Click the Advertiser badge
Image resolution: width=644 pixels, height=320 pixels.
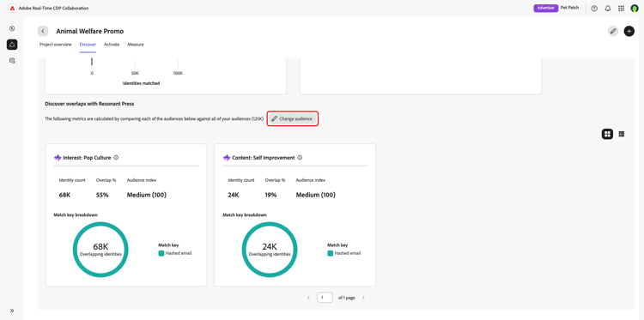coord(546,9)
